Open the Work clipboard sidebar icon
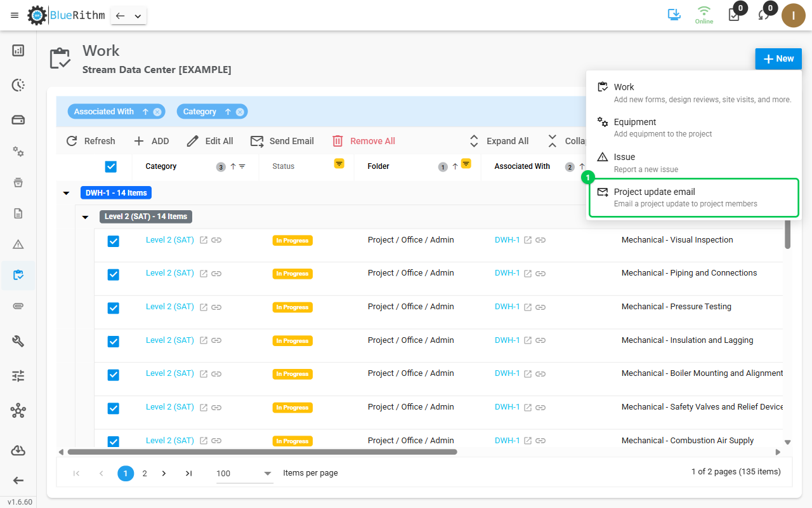 point(18,275)
